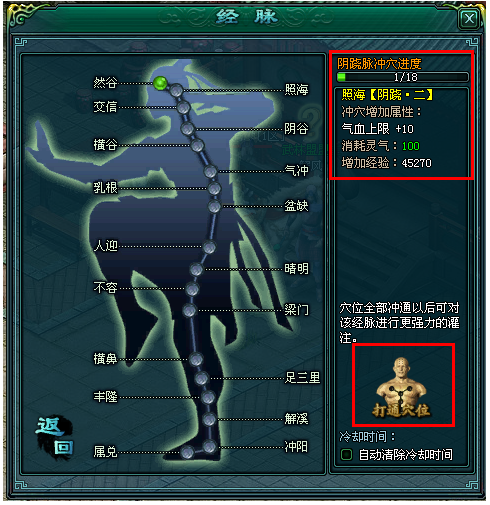Click the 厉兑 acupoint node at foot

click(187, 452)
